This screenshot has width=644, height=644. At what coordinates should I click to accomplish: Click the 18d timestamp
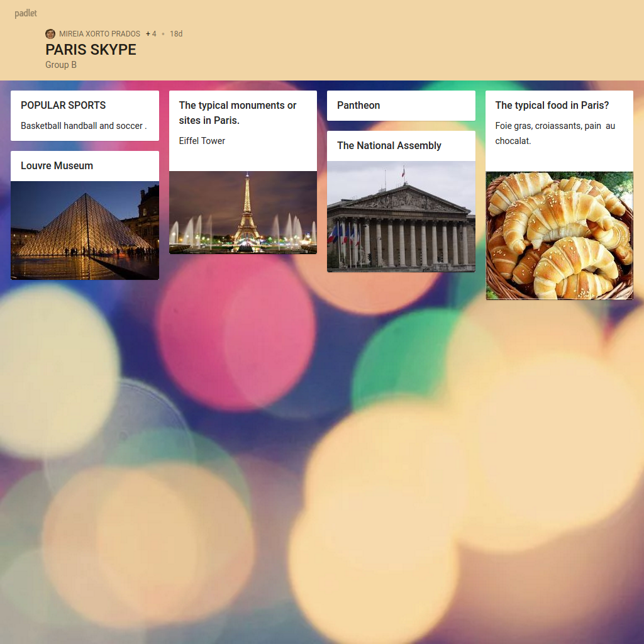pyautogui.click(x=176, y=34)
